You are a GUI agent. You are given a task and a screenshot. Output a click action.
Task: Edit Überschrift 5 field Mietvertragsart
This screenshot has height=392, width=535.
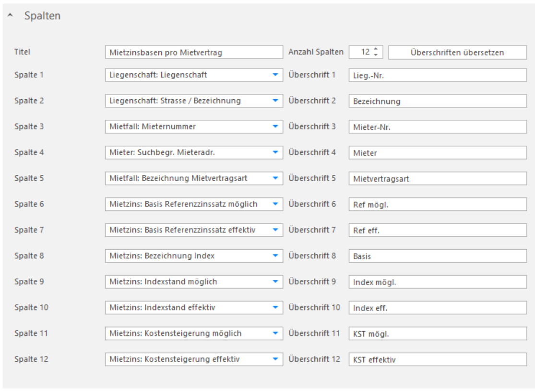(x=438, y=179)
